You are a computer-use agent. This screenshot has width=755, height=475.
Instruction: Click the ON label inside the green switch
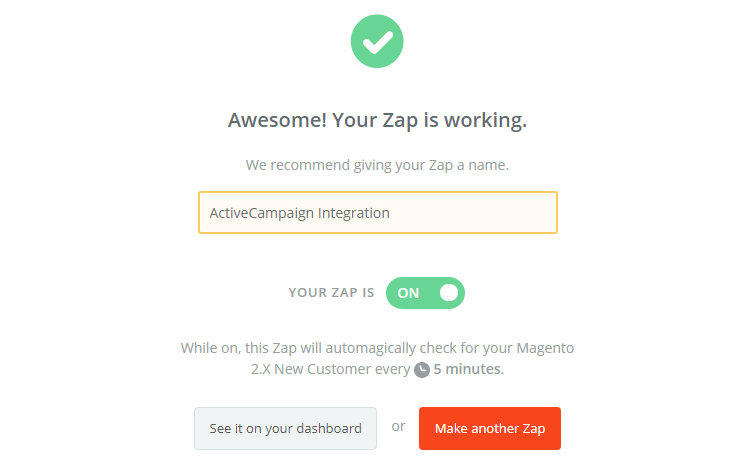tap(408, 293)
